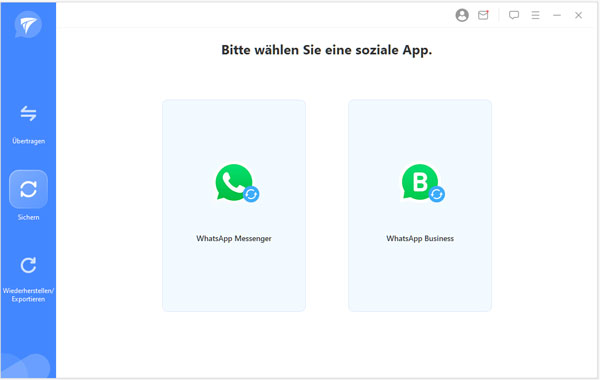The height and width of the screenshot is (380, 600).
Task: Click heading 'Bitte wählen Sie eine soziale App.'
Action: point(326,50)
